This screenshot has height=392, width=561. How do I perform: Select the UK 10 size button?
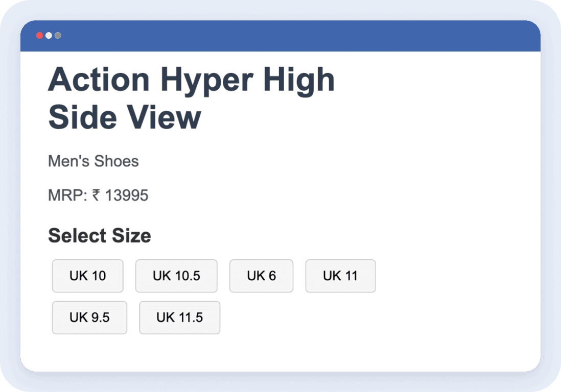pos(87,276)
